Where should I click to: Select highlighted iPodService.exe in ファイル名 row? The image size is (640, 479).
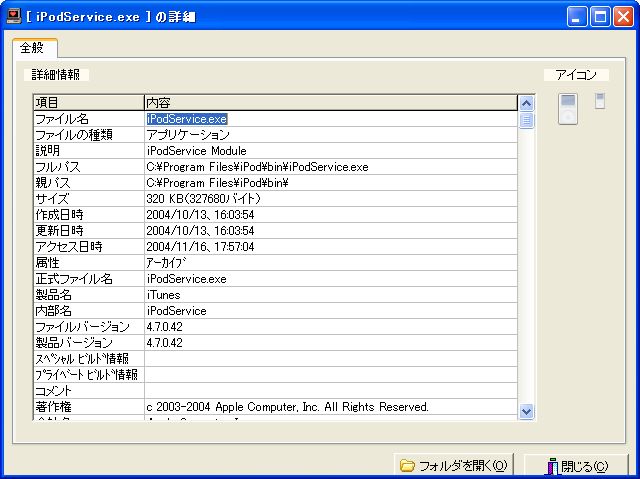[187, 119]
